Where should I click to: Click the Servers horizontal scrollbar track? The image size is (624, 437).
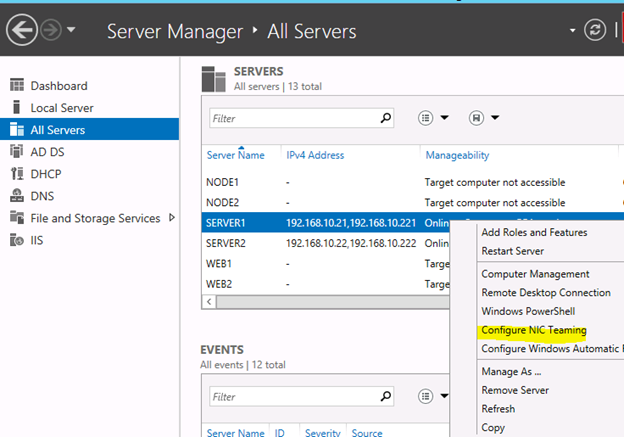(333, 302)
